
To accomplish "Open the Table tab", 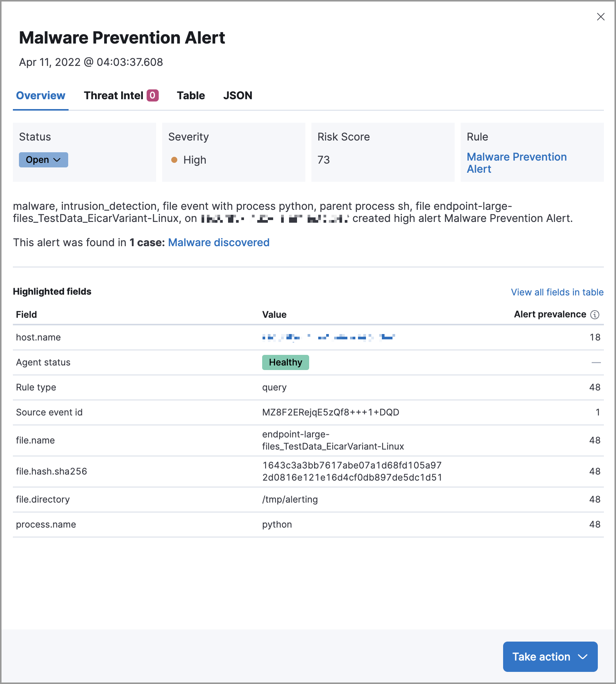I will [191, 95].
